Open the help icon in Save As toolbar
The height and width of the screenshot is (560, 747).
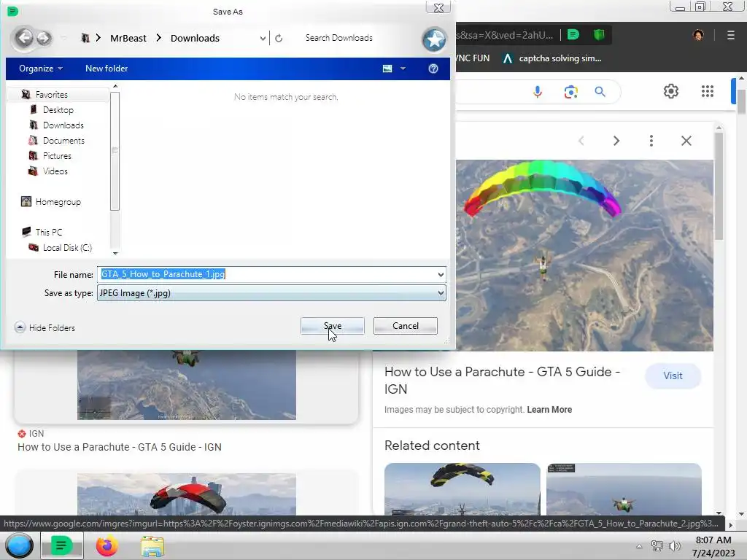pos(433,69)
